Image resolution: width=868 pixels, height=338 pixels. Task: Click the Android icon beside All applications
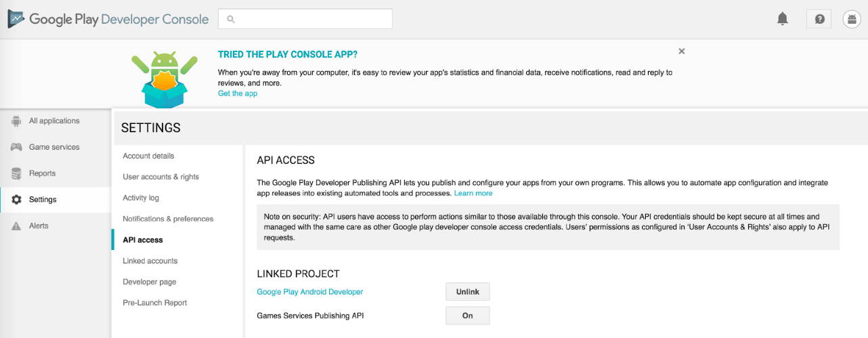[x=16, y=121]
